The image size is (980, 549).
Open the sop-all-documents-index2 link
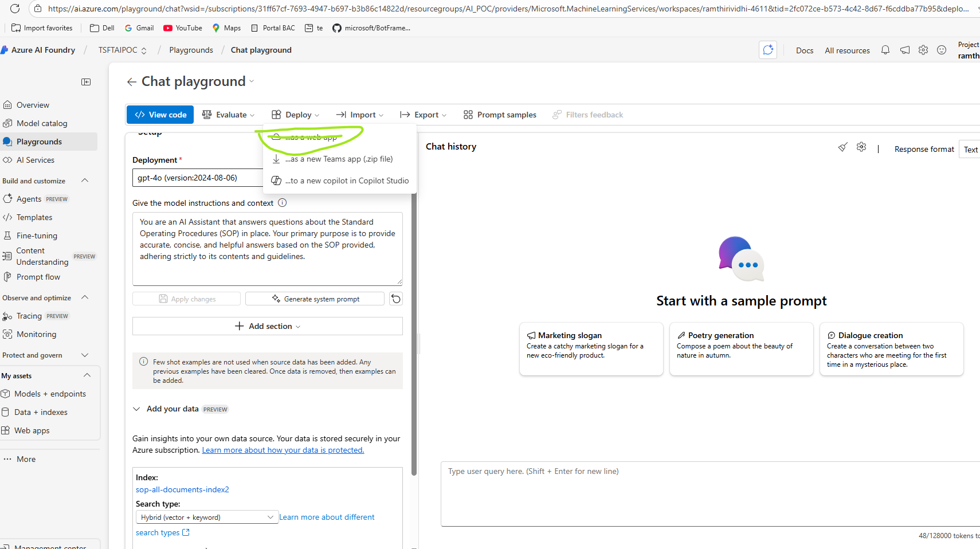coord(182,489)
